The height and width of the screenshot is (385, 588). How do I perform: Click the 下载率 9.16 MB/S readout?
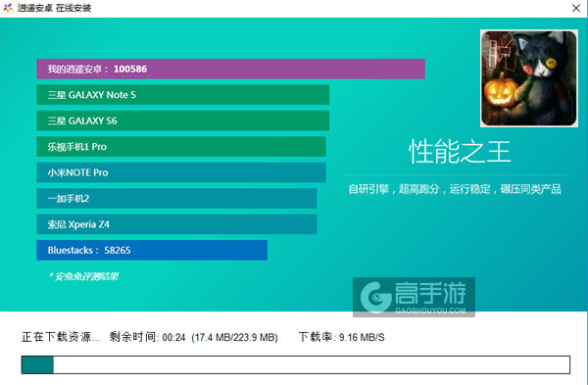[342, 337]
